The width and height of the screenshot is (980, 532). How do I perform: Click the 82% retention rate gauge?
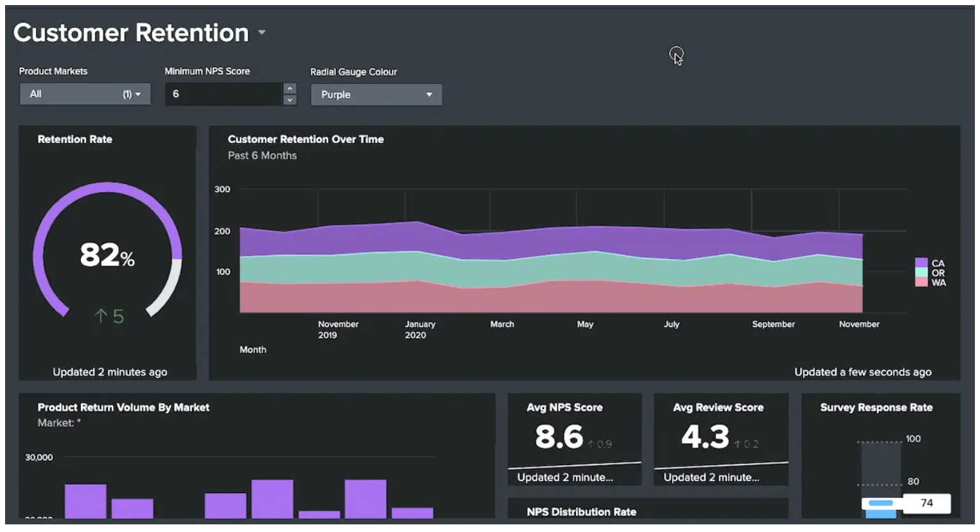tap(107, 249)
